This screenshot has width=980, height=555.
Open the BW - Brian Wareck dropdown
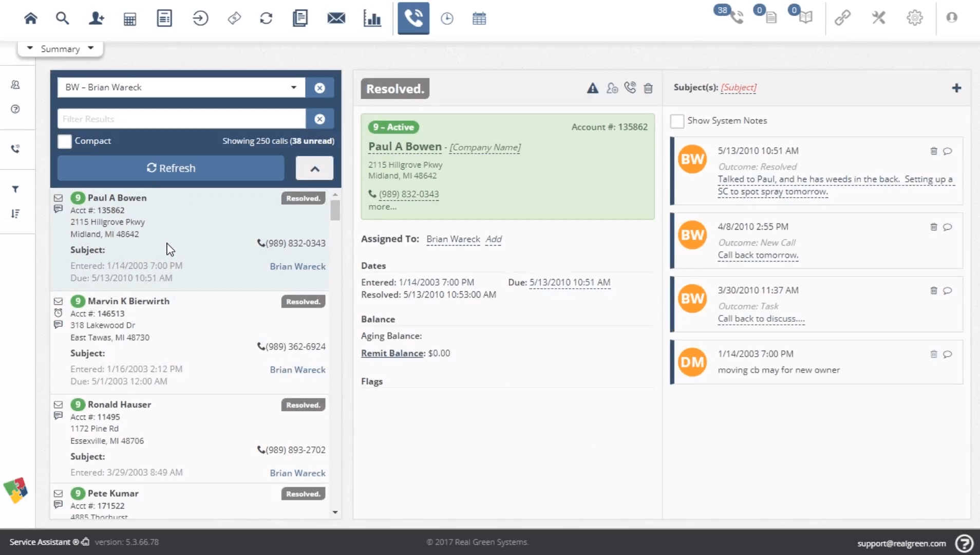pos(293,87)
